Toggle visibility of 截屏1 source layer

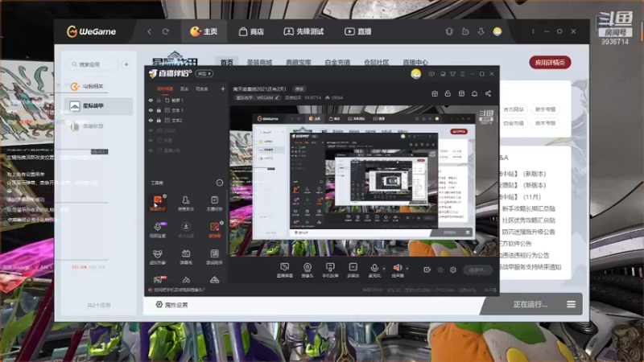pyautogui.click(x=151, y=101)
